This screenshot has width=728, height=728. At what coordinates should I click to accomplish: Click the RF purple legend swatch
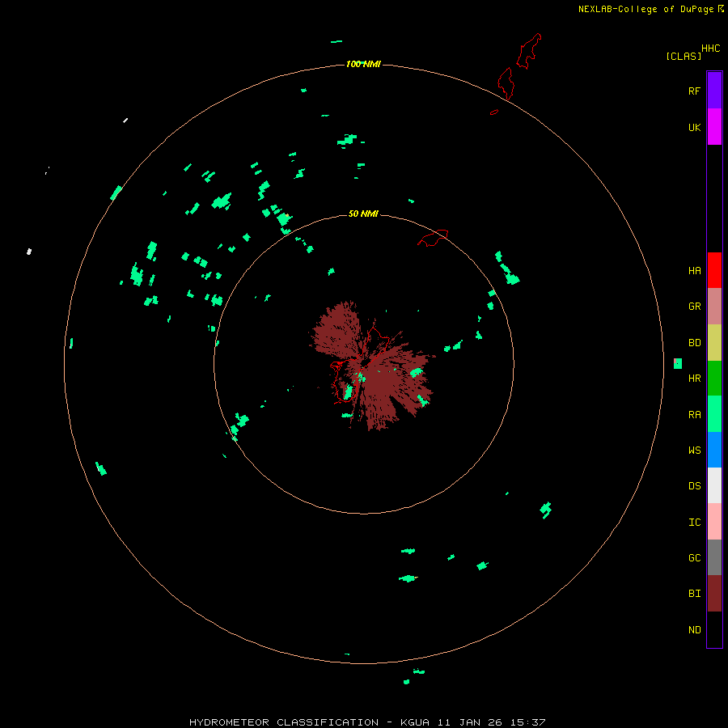(x=714, y=91)
